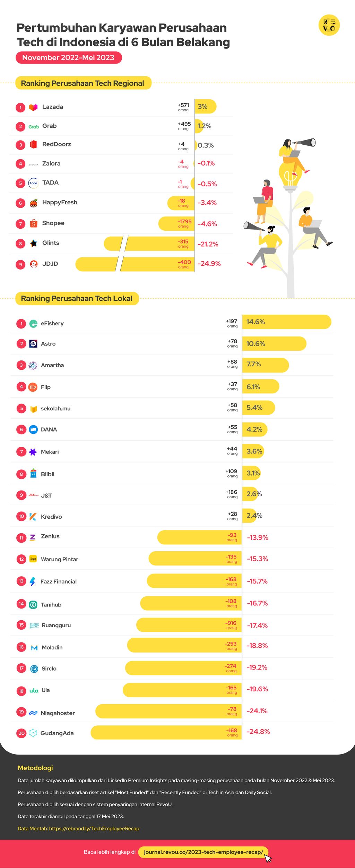Click the November 2022-Mei 2023 badge
355x868 pixels.
(x=69, y=58)
